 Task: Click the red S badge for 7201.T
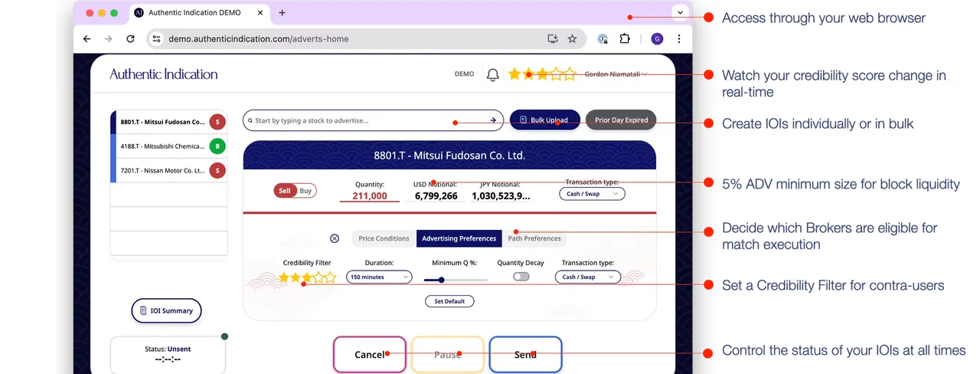pos(217,170)
